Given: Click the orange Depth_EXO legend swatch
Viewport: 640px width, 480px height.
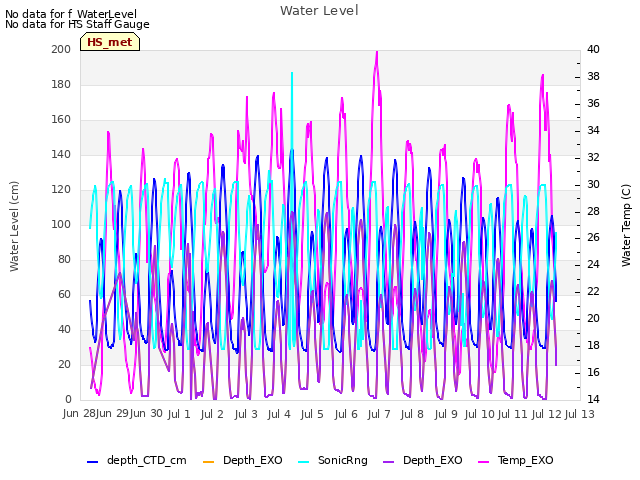Looking at the screenshot, I should [208, 462].
